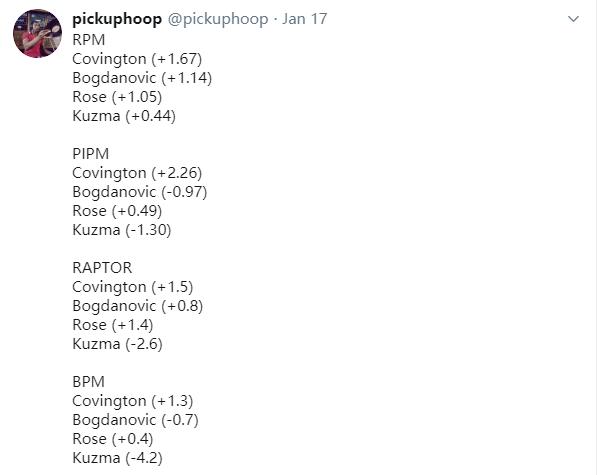Screen dimensions: 599x475
Task: Click Kuzma (-1.30) line
Action: click(122, 230)
